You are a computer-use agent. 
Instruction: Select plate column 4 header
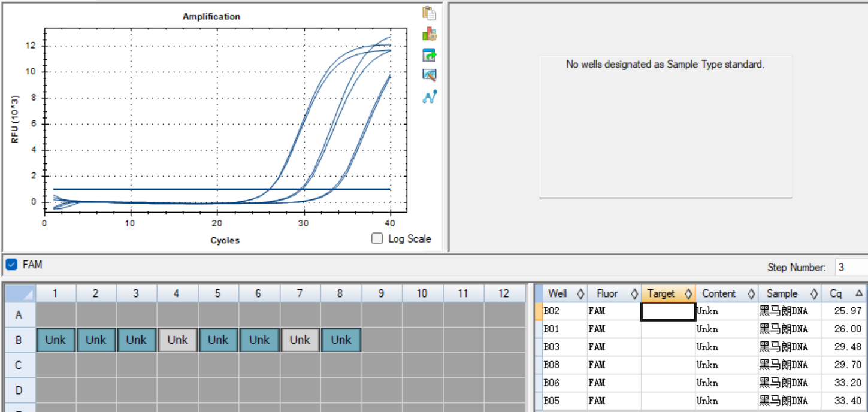[x=177, y=293]
